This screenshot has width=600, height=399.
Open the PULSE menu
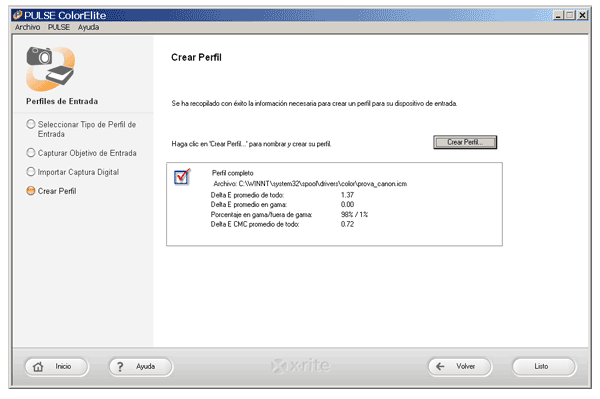coord(59,27)
